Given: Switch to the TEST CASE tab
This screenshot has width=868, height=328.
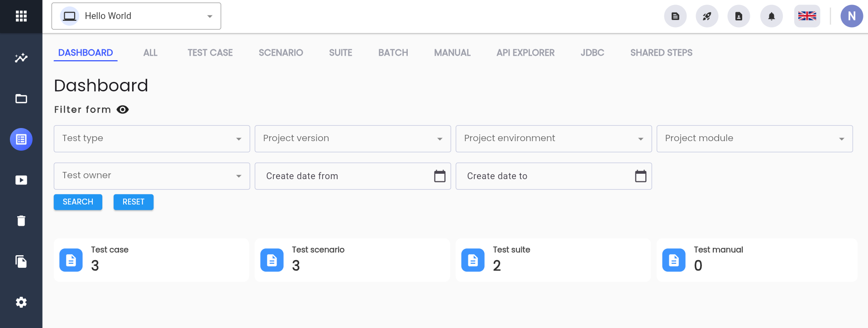Looking at the screenshot, I should pos(210,53).
